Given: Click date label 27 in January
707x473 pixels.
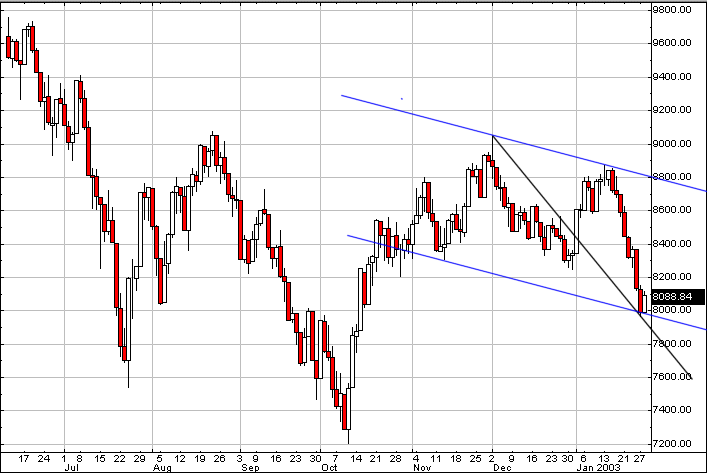Looking at the screenshot, I should [639, 459].
